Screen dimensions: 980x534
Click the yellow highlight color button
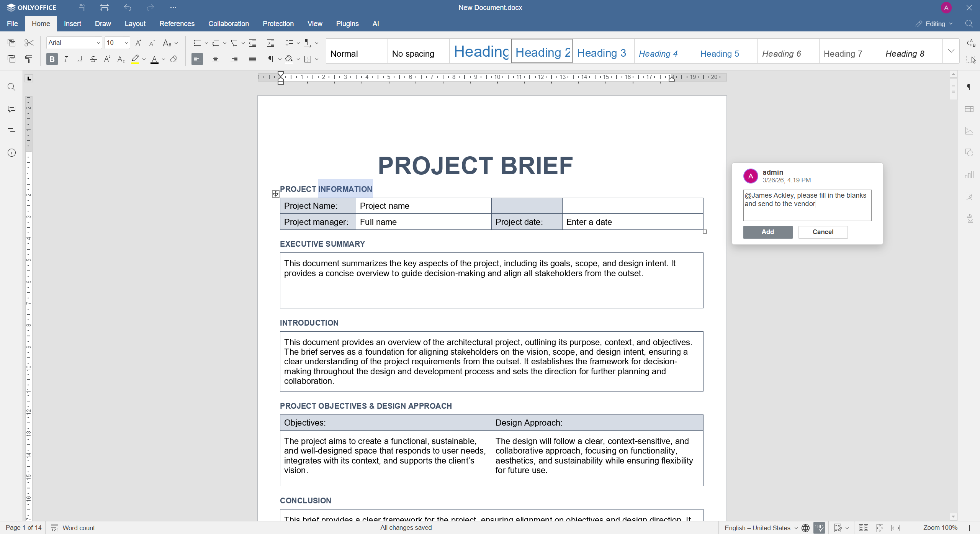tap(135, 59)
